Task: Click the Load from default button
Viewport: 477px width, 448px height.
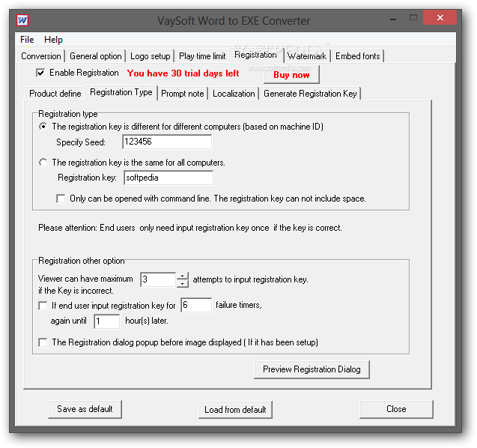Action: [235, 410]
